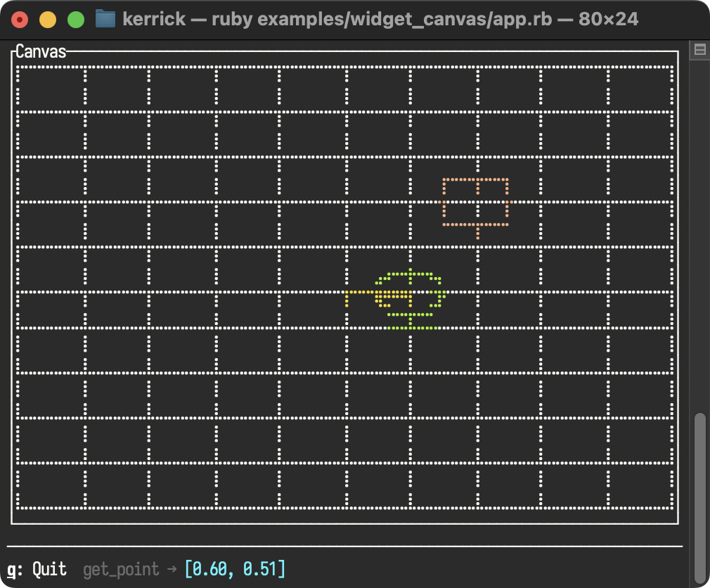This screenshot has height=588, width=710.
Task: Click the yellow line left of the circle
Action: point(361,298)
